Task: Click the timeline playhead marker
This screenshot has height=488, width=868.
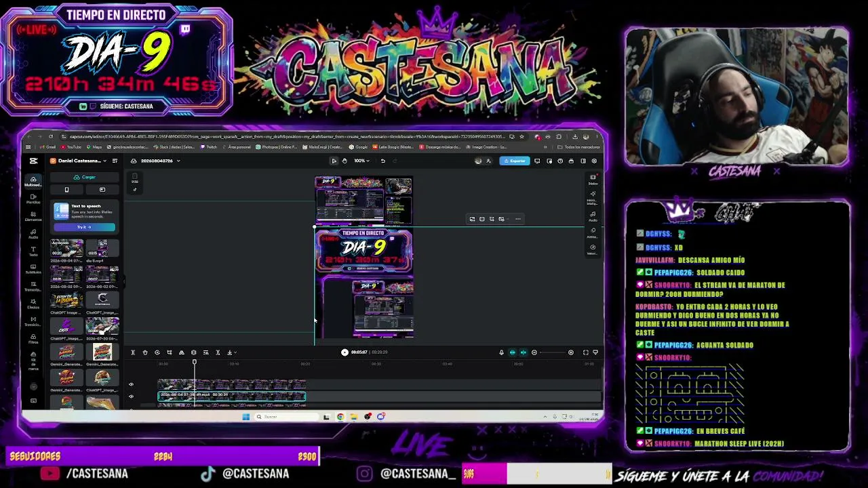Action: pyautogui.click(x=195, y=361)
